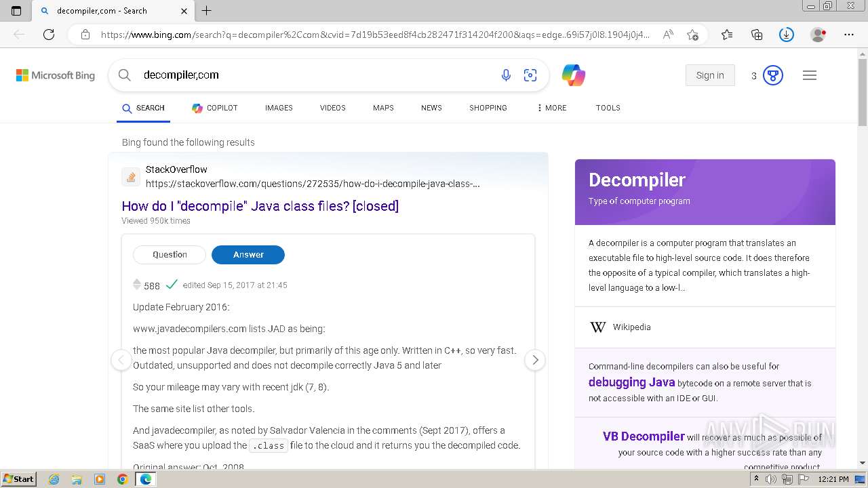Select the Answer pill
868x488 pixels.
pos(248,255)
